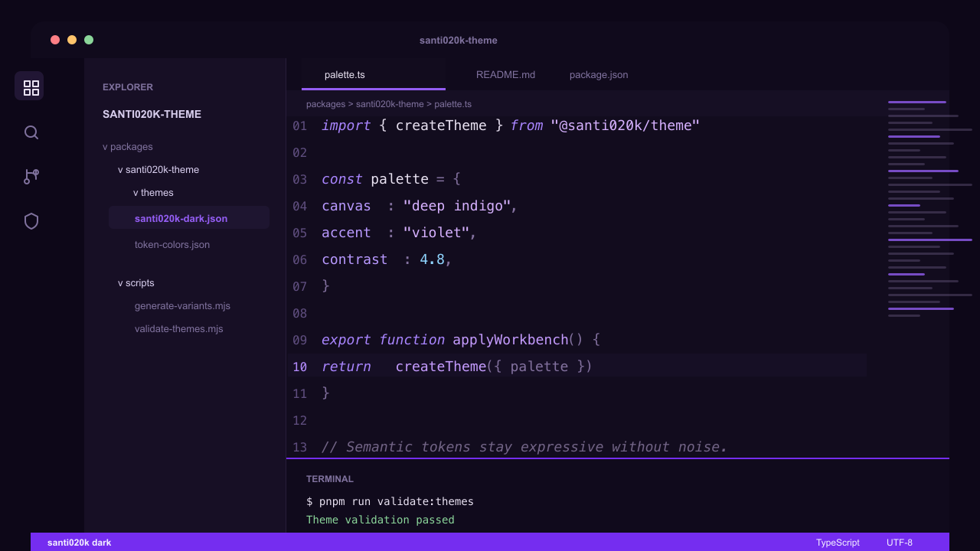Click the EXPLORER panel title
Viewport: 980px width, 551px height.
click(x=128, y=87)
